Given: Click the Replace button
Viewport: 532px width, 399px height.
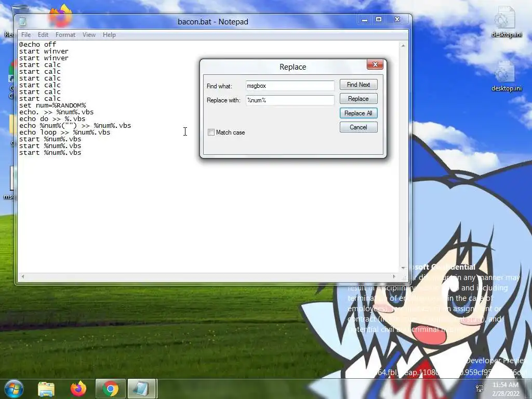Looking at the screenshot, I should (358, 99).
